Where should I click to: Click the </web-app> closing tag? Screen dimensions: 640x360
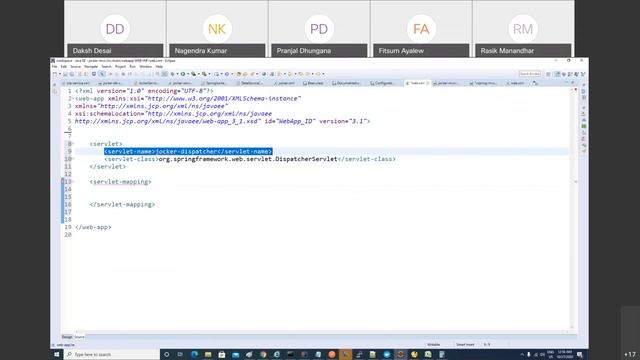point(93,227)
